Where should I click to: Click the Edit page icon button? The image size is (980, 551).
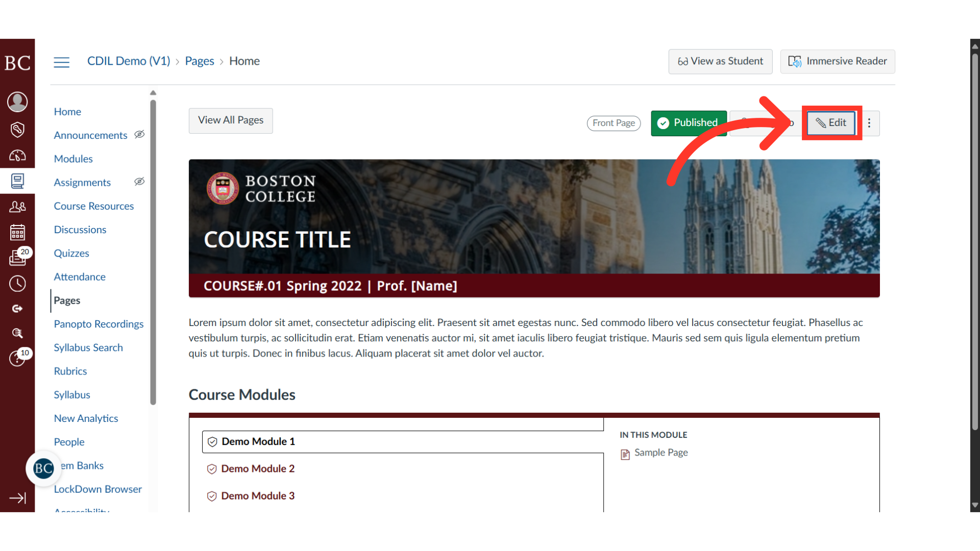tap(831, 122)
